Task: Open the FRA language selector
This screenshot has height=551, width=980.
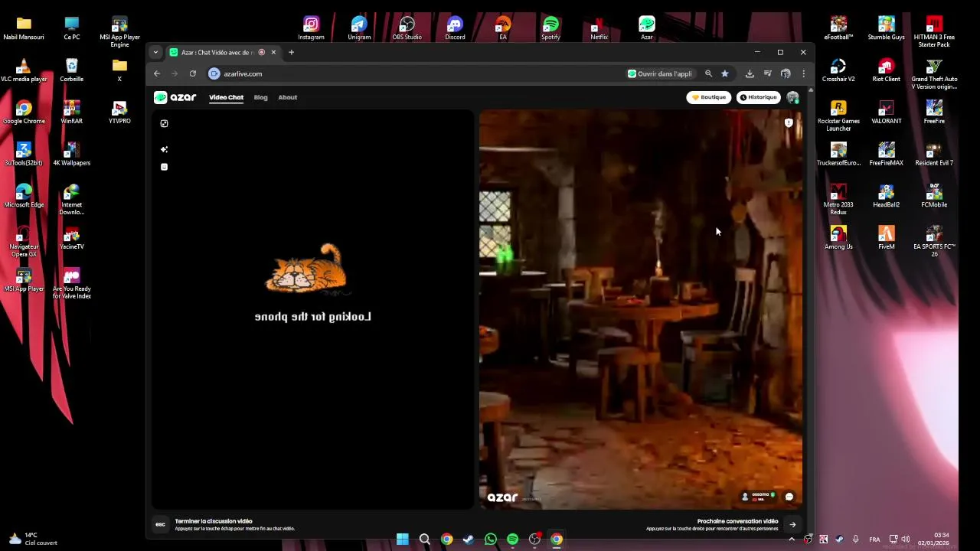Action: (874, 540)
